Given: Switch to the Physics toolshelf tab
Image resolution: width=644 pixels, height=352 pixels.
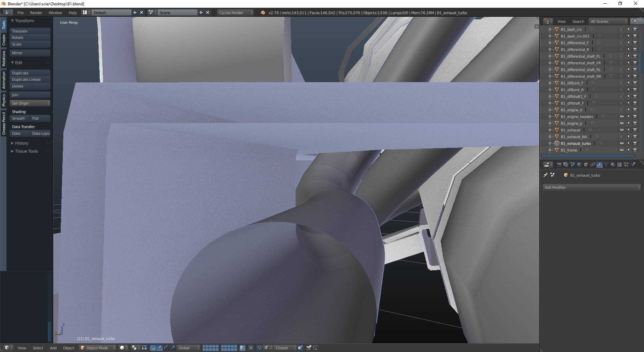Looking at the screenshot, I should tap(4, 100).
